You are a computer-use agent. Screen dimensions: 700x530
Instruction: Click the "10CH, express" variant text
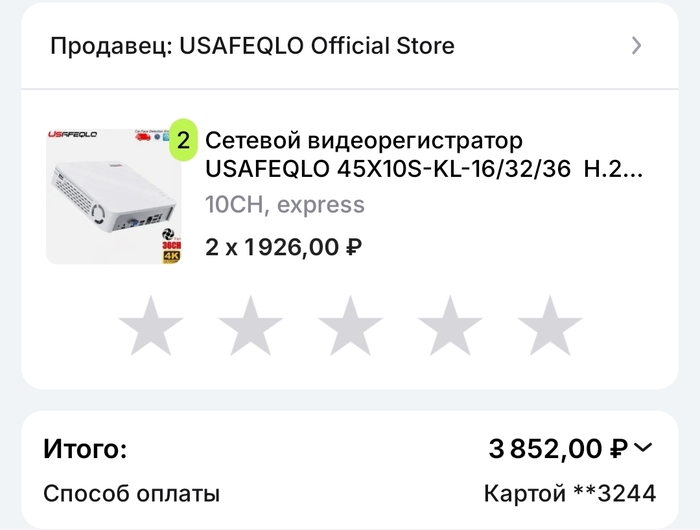pos(285,206)
